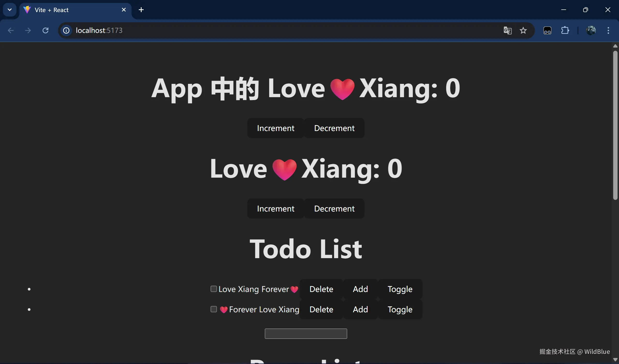619x364 pixels.
Task: Reload the localhost page
Action: click(x=45, y=30)
